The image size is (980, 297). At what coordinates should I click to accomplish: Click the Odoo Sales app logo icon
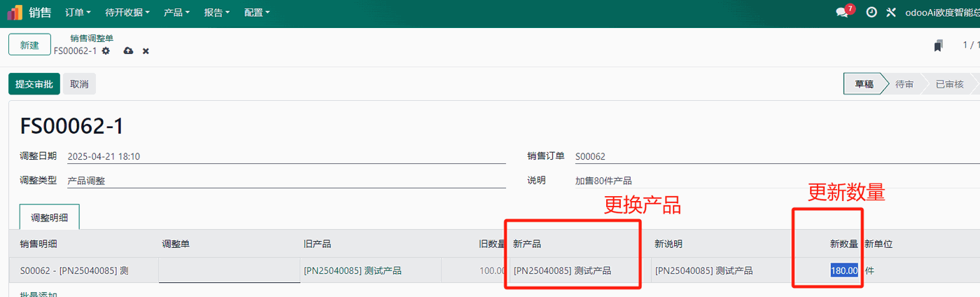(15, 12)
